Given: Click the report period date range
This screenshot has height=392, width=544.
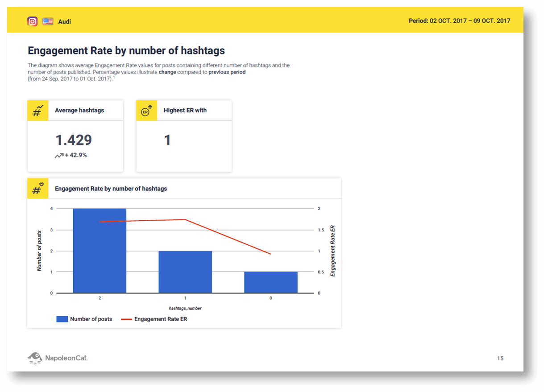Looking at the screenshot, I should tap(460, 21).
